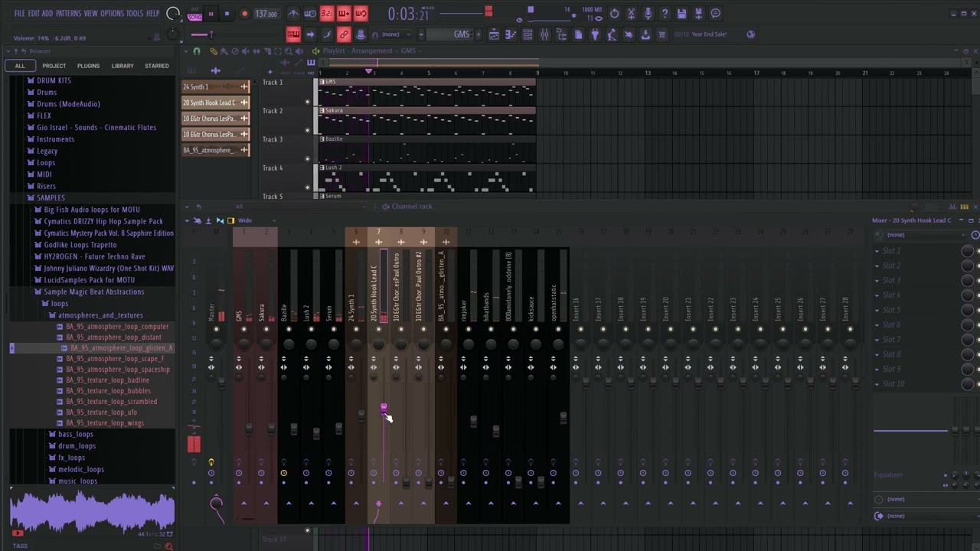
Task: Select BA_95_atmosphere_loop_computer sample
Action: pos(113,327)
